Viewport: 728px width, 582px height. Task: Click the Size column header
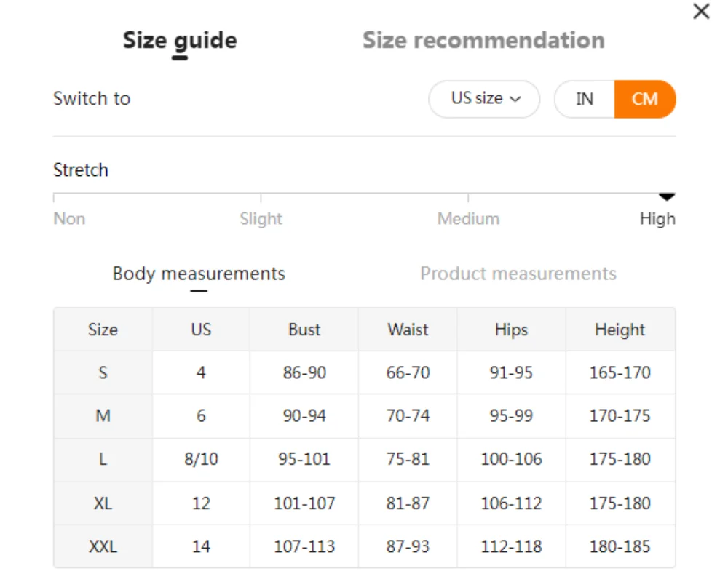click(x=103, y=330)
